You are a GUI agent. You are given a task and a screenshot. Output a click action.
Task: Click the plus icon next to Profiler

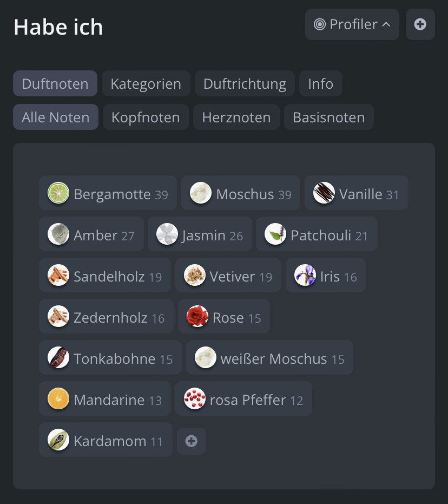click(420, 24)
